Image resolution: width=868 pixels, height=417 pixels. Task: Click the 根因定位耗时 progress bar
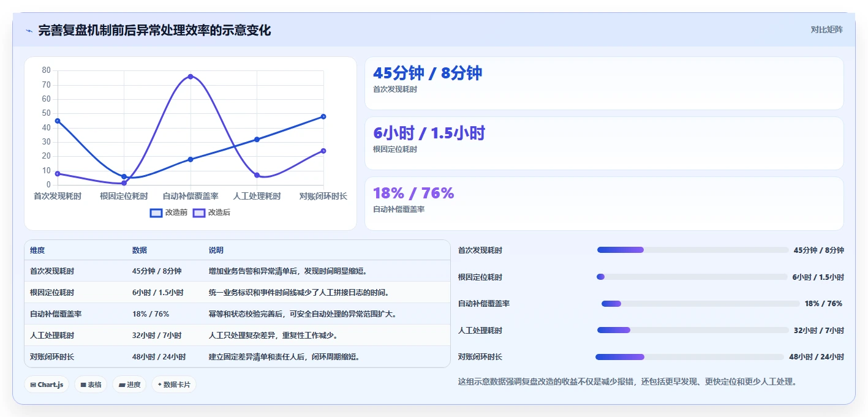click(x=692, y=277)
